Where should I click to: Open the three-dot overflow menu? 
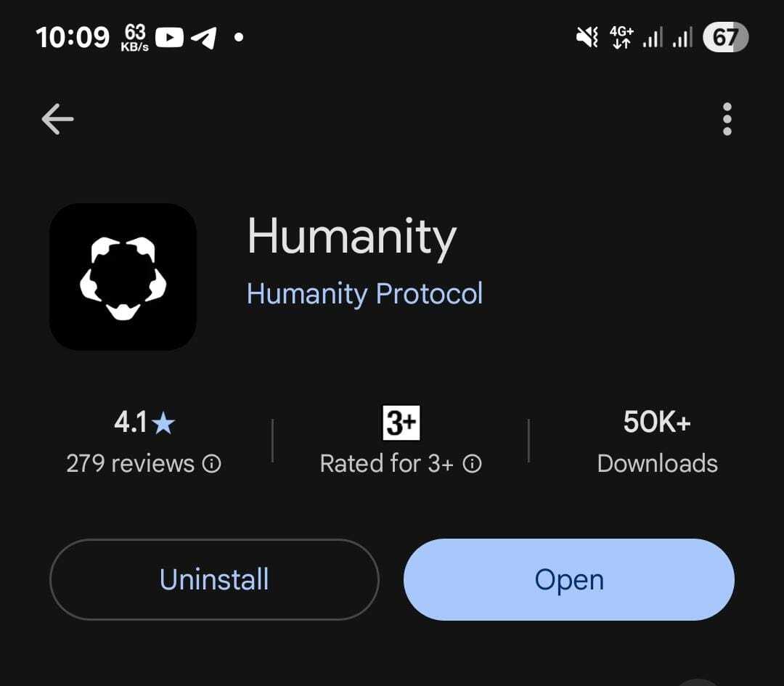point(727,119)
